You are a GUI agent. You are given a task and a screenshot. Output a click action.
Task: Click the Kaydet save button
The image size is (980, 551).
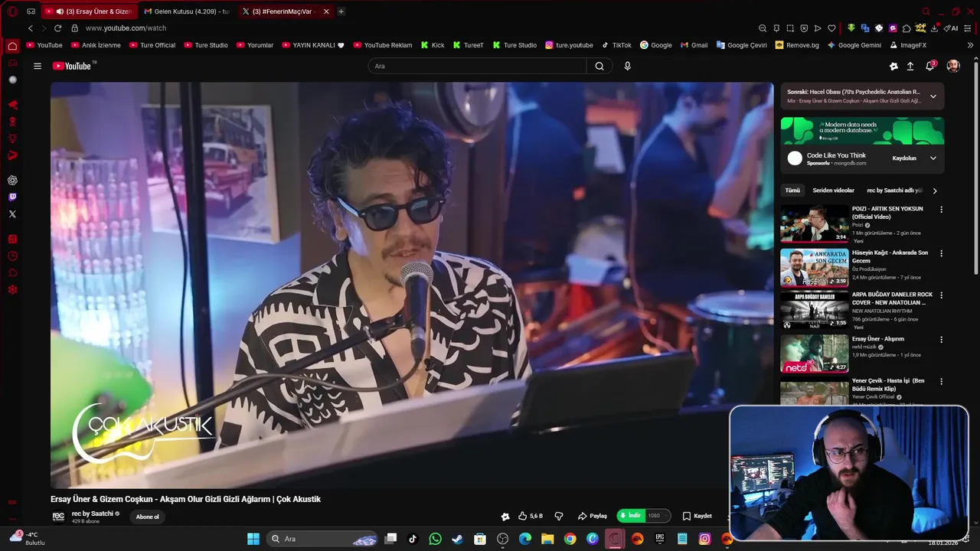(697, 516)
